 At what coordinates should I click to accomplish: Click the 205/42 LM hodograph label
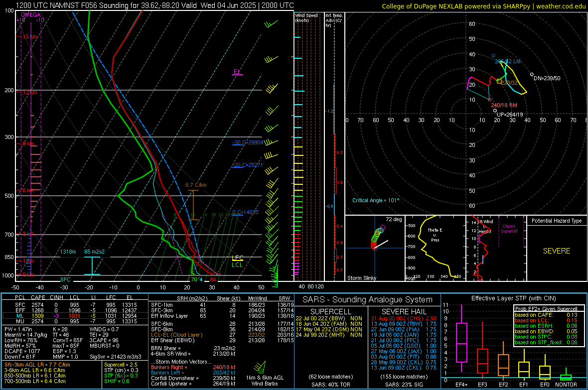click(x=508, y=61)
